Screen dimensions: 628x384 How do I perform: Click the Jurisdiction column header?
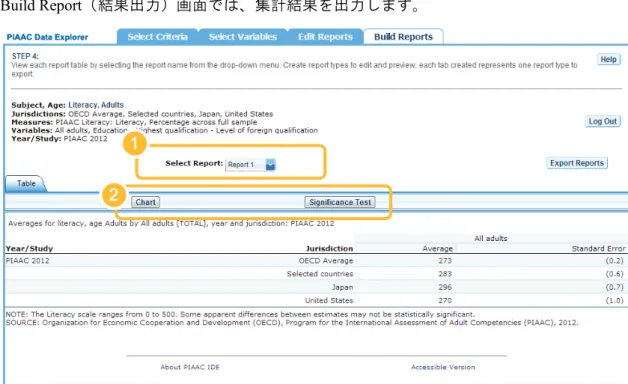329,248
